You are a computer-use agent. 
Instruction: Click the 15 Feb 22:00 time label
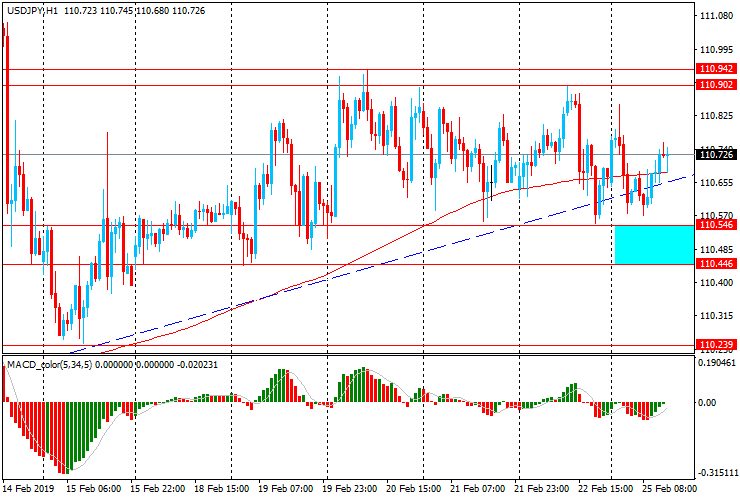(x=158, y=490)
